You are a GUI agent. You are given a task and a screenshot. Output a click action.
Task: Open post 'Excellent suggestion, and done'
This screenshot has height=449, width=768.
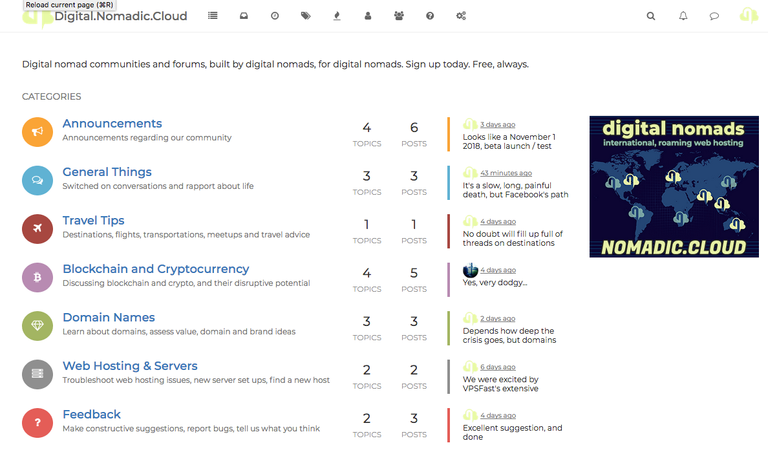(512, 432)
